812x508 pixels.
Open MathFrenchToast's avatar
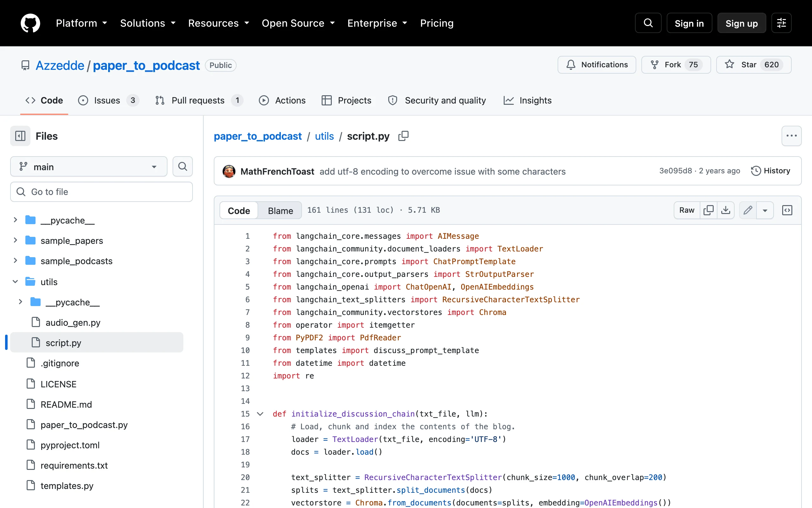pos(229,171)
